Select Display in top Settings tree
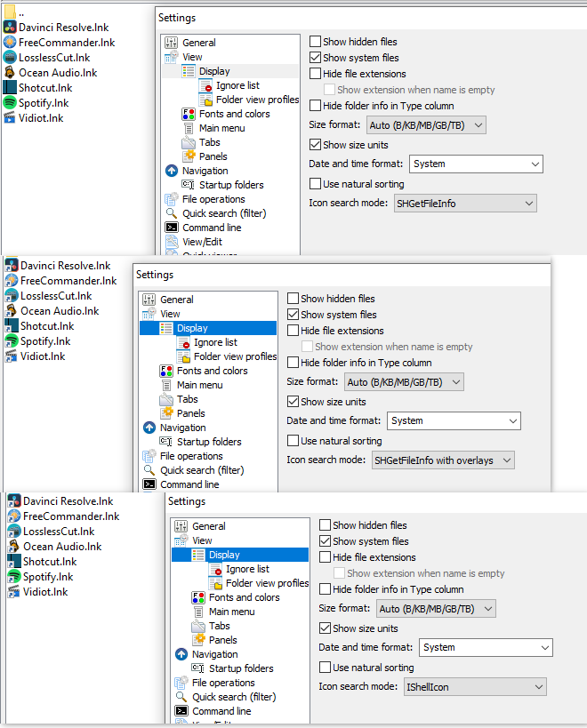587x728 pixels. (214, 71)
